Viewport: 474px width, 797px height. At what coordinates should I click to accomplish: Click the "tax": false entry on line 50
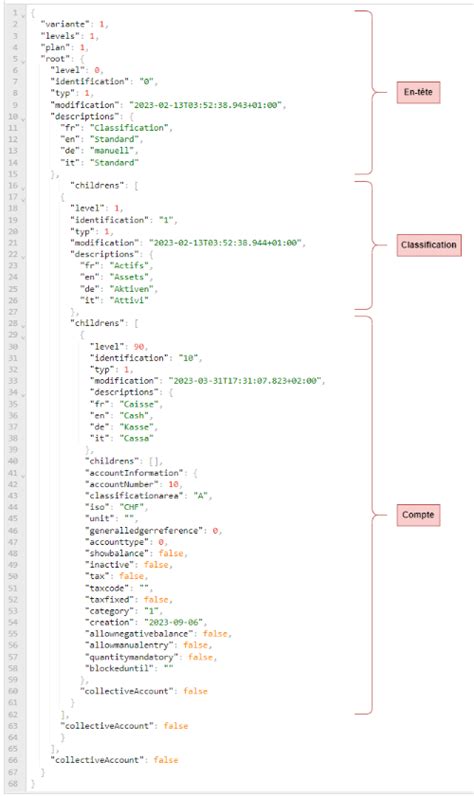[116, 576]
